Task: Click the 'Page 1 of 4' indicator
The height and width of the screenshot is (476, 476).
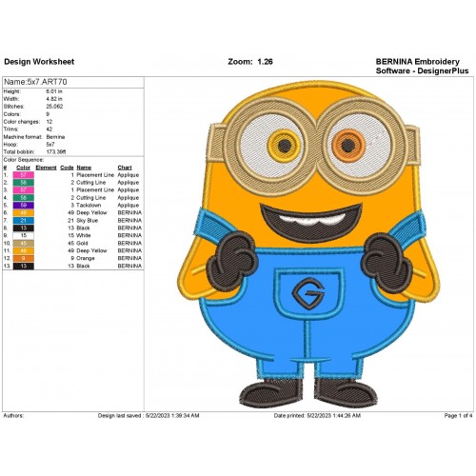Action: 459,416
